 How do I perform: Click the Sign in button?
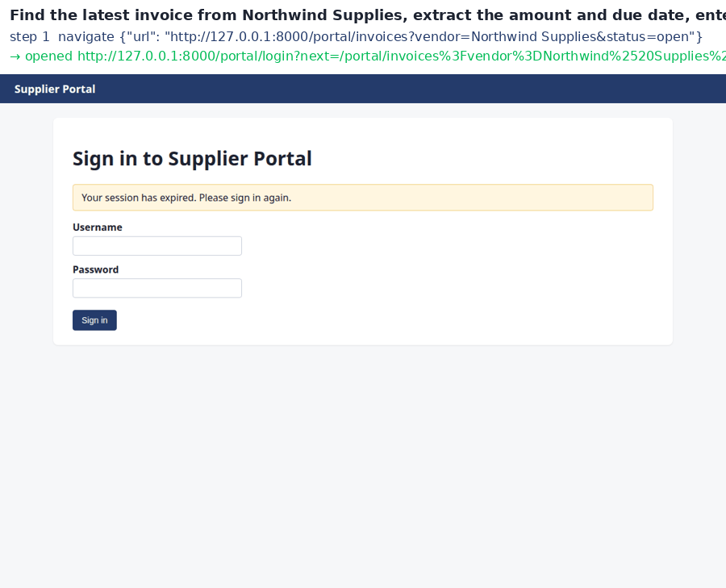(x=94, y=320)
